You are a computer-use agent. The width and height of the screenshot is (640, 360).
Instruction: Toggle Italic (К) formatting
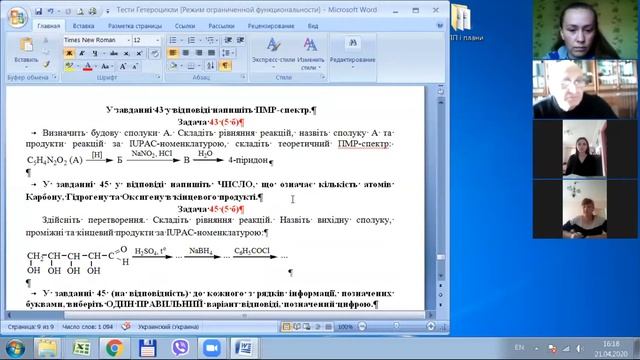[x=82, y=53]
